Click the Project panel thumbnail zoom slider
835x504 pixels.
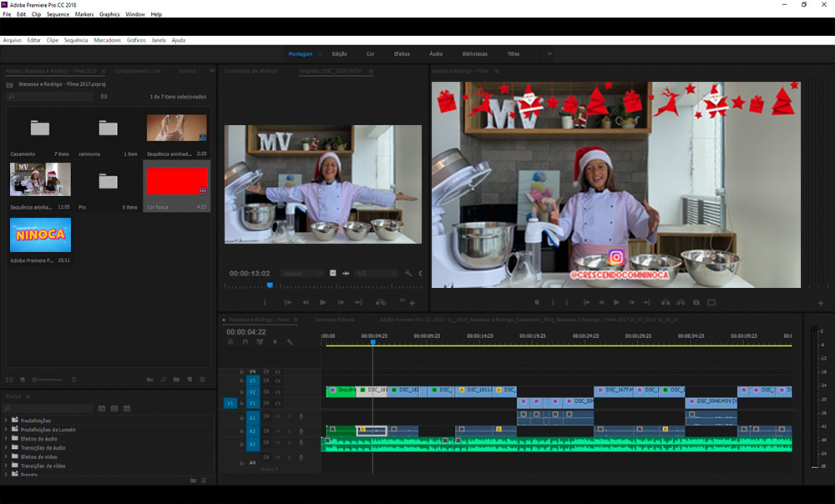36,380
